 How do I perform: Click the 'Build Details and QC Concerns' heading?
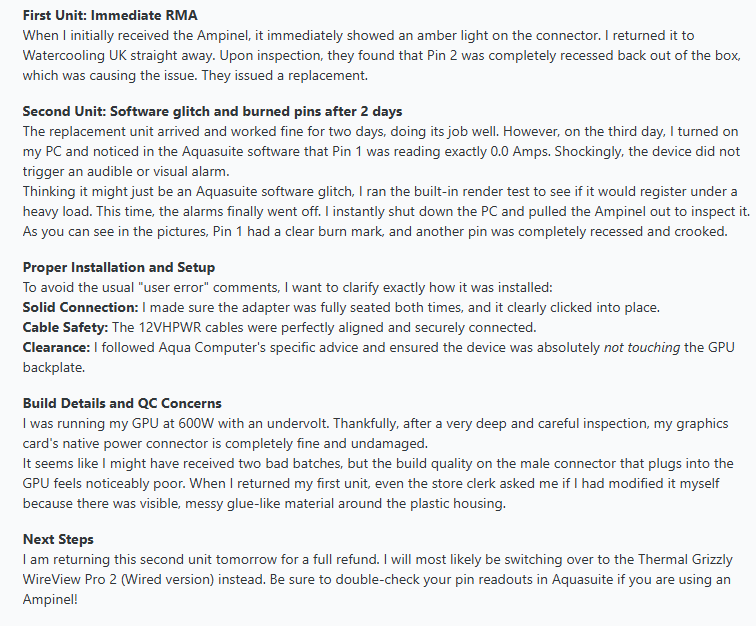pyautogui.click(x=122, y=403)
